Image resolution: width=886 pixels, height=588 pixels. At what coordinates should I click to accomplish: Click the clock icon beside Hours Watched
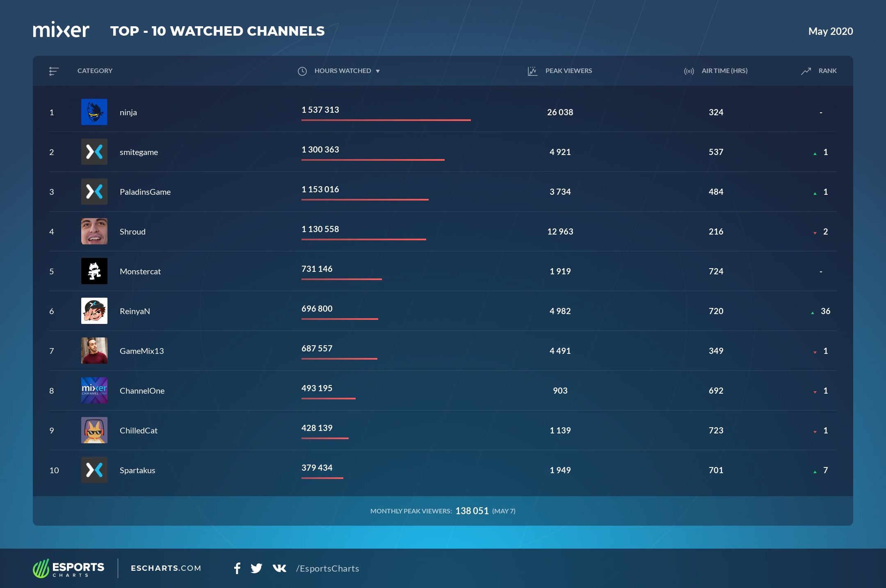click(x=302, y=71)
